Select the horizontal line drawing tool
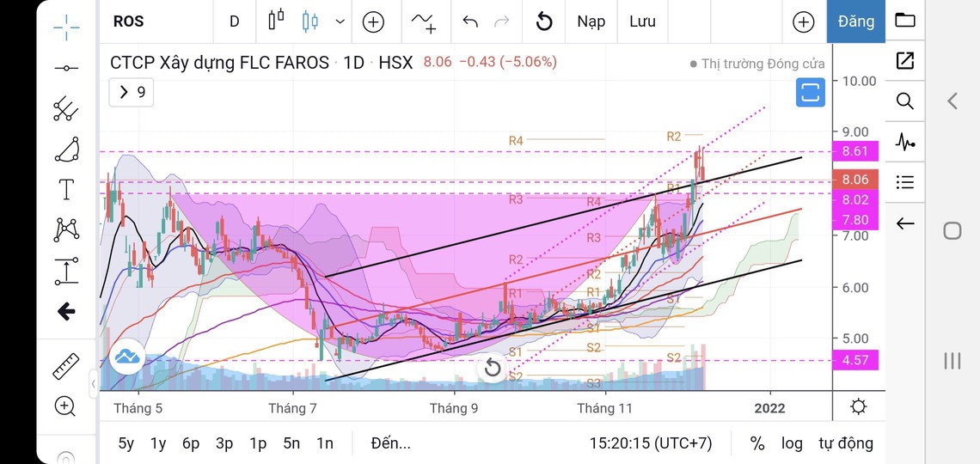The height and width of the screenshot is (464, 980). [x=65, y=68]
